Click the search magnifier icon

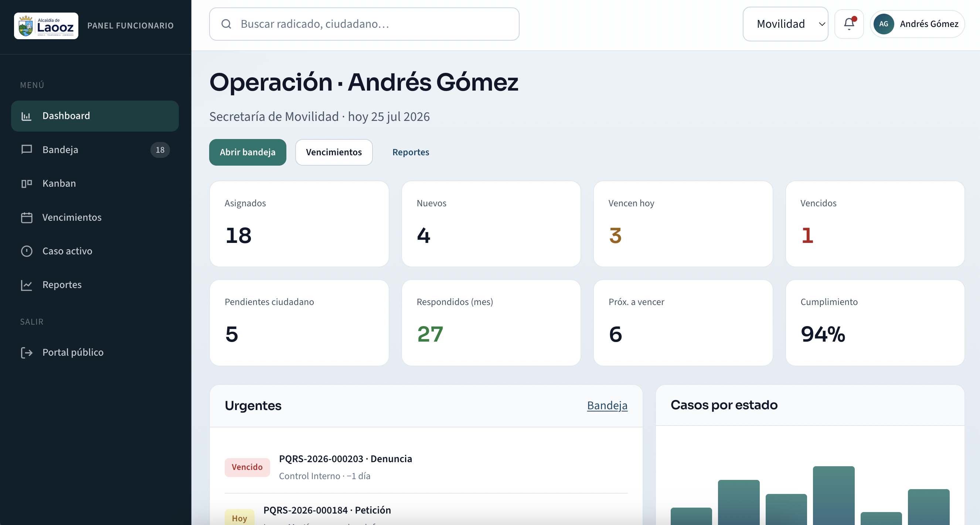pos(227,24)
